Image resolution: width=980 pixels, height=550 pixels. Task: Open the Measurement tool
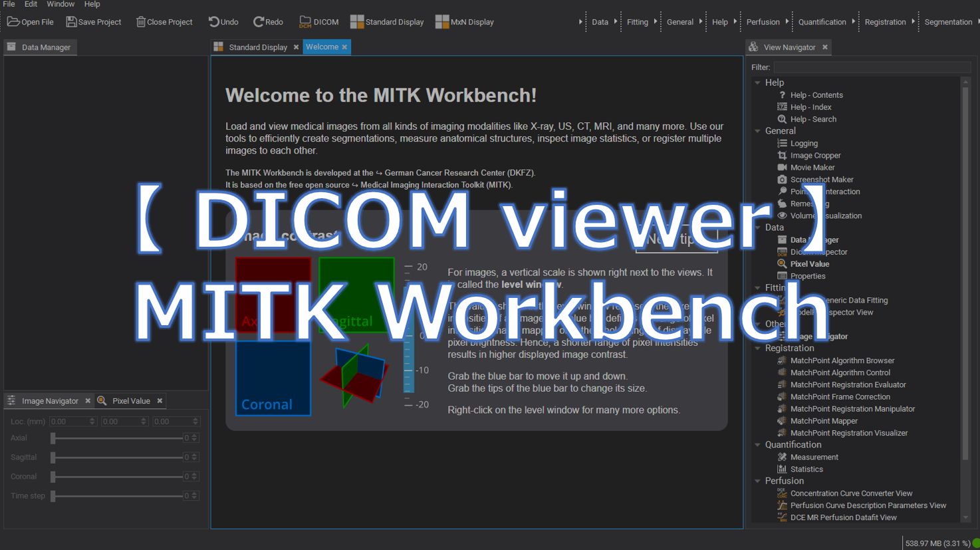coord(814,457)
